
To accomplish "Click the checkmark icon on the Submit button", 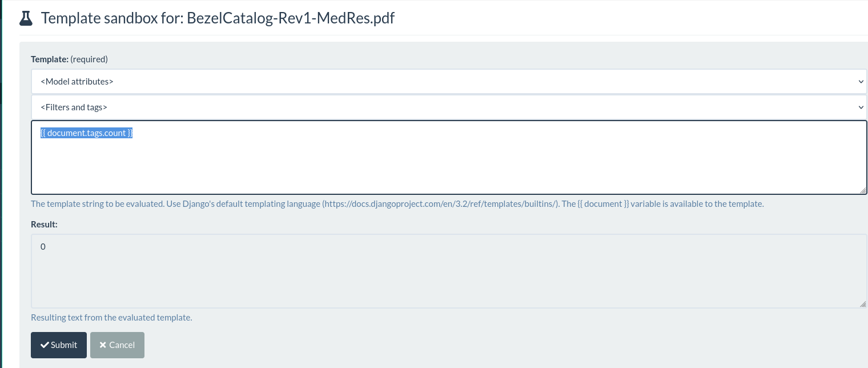I will point(45,345).
